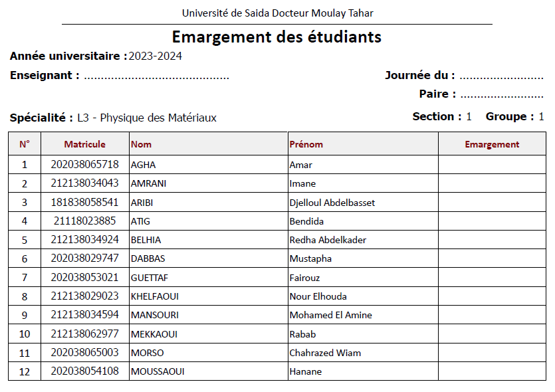Click the first name Mohamed El Amine
555x392 pixels.
coord(330,315)
